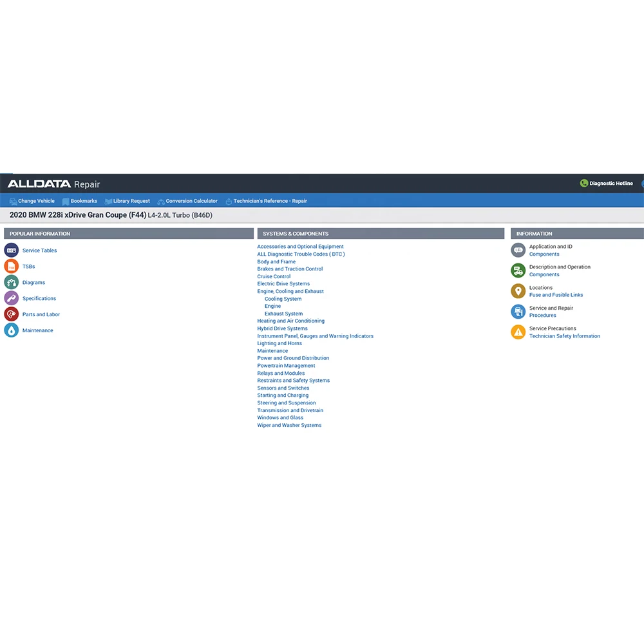
Task: Click the orange TSBs icon
Action: (x=12, y=266)
